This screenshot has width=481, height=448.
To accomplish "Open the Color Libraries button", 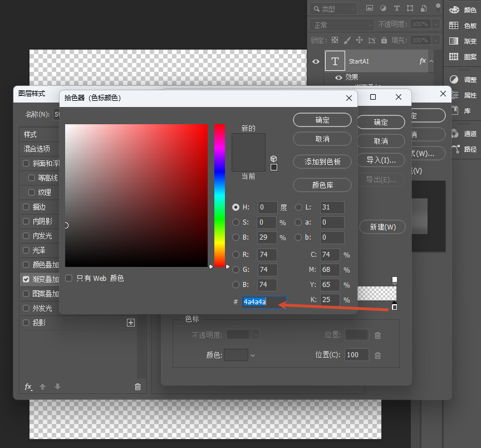I will tap(322, 185).
